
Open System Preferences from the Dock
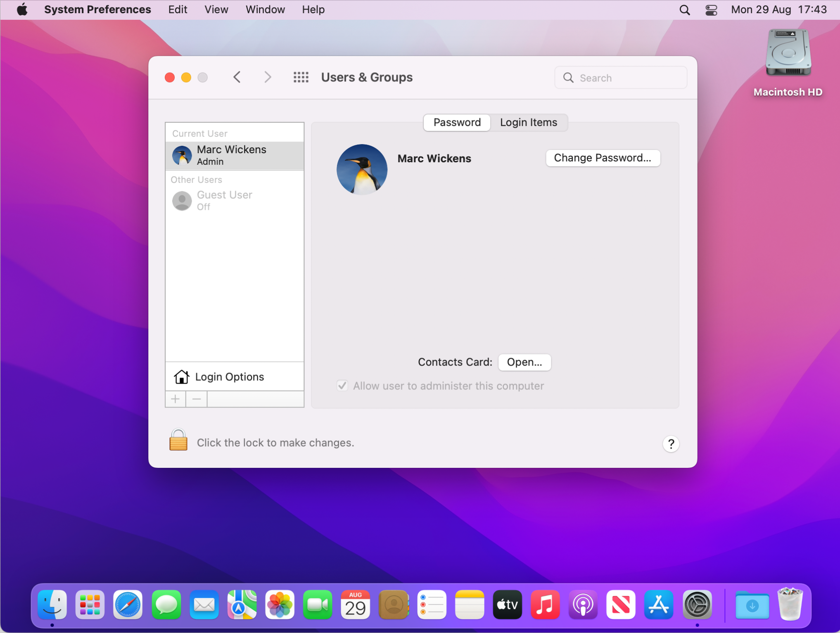click(x=697, y=605)
